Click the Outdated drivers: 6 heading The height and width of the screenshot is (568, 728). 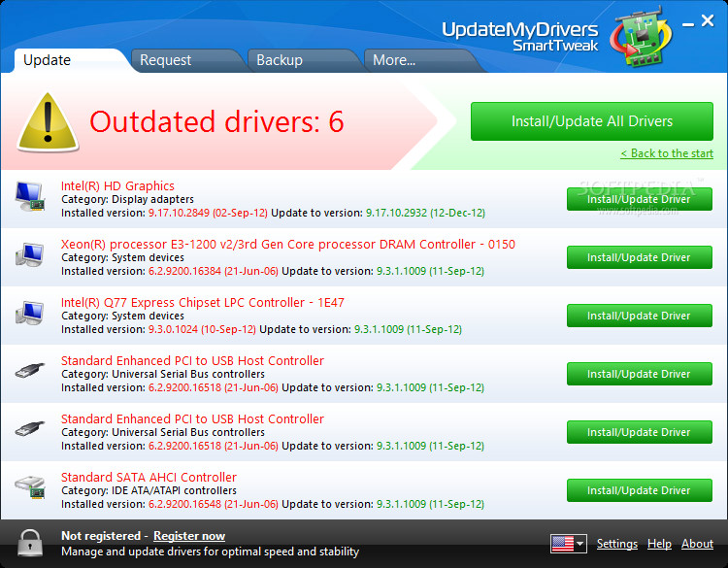216,121
